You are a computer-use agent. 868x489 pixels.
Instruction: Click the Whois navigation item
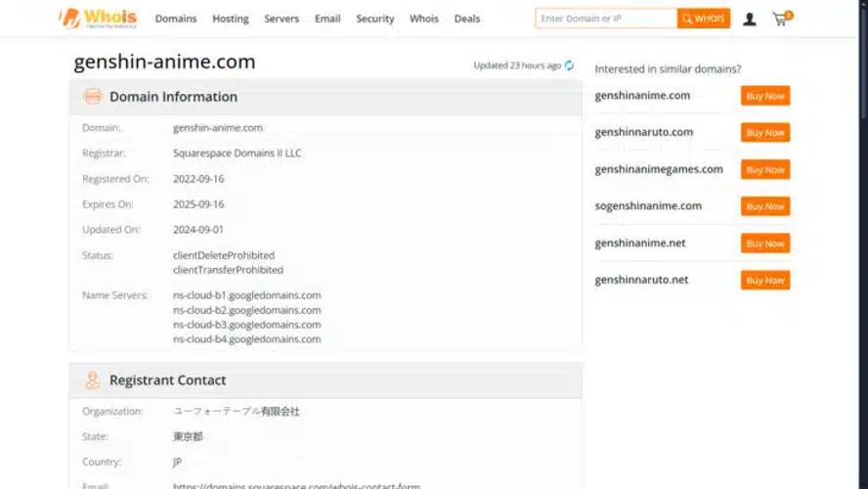tap(424, 19)
